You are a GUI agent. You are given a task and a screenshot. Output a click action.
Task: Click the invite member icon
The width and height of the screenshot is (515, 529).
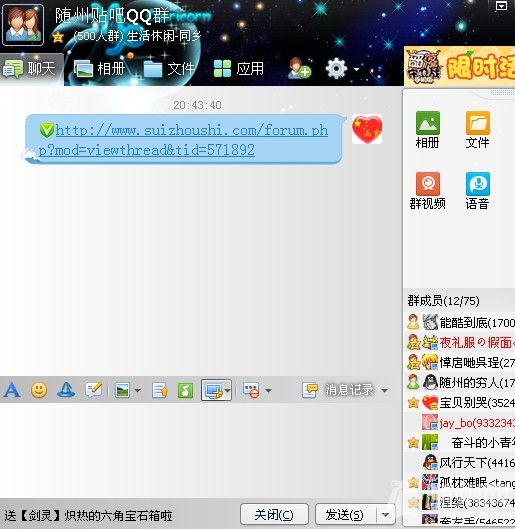pyautogui.click(x=299, y=68)
